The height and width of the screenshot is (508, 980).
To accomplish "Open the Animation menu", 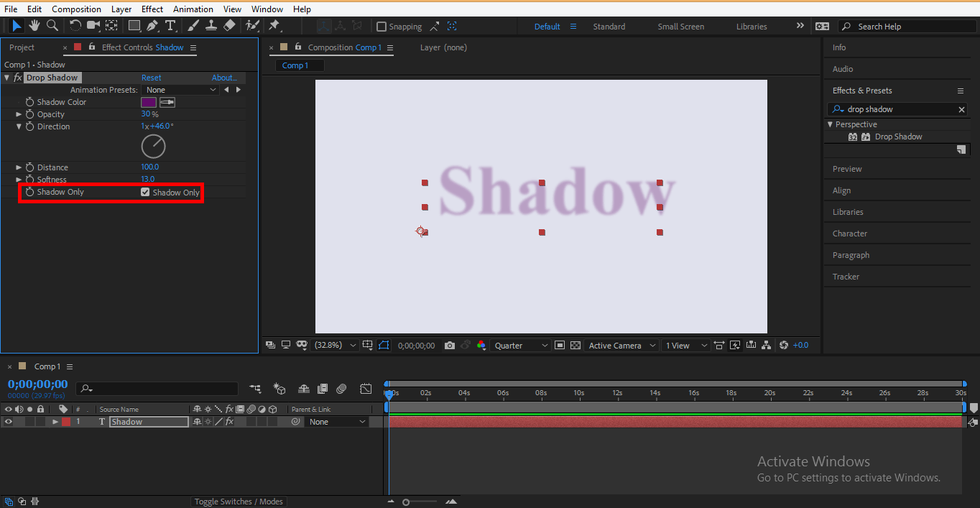I will coord(193,8).
